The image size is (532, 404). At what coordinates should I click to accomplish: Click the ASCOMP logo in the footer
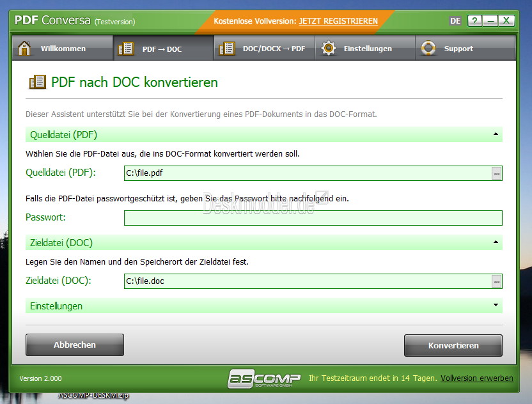point(263,378)
